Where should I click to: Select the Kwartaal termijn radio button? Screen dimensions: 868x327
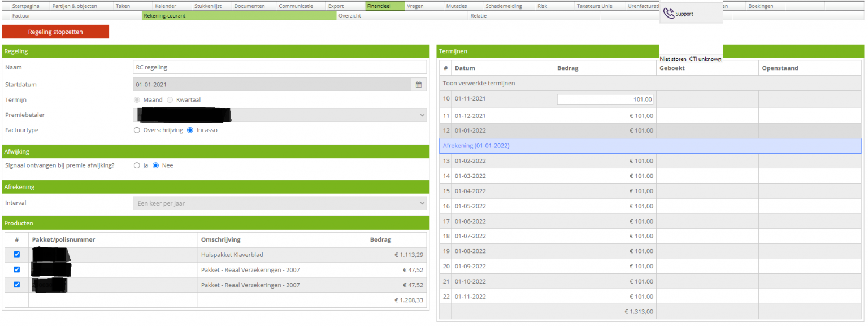[x=170, y=100]
